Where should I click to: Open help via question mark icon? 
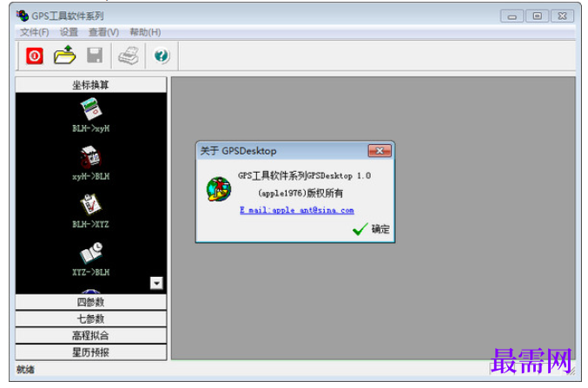(x=162, y=56)
